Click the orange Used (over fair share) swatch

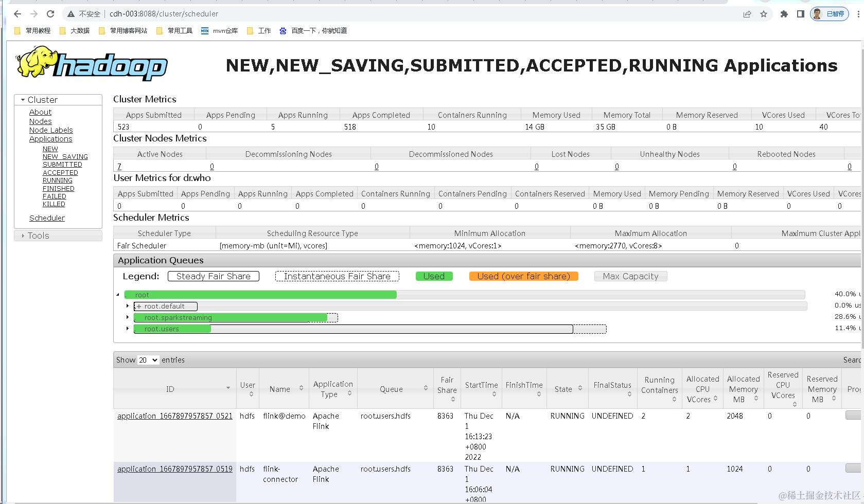tap(523, 276)
